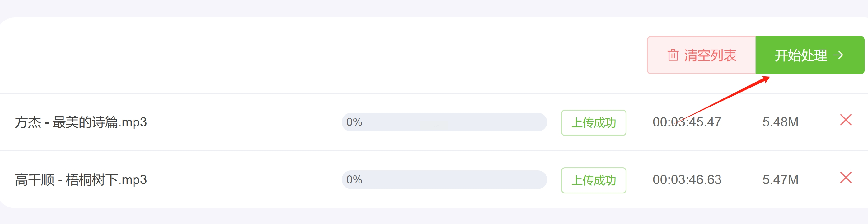Remove 方杰 - 最美的诗篇.mp3 with red X
This screenshot has height=224, width=868.
tap(846, 120)
